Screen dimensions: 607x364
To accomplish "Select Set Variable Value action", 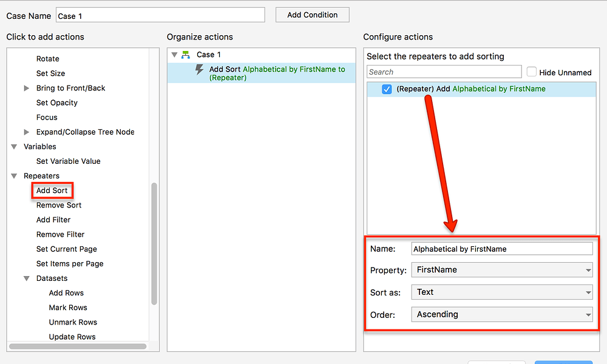I will coord(68,161).
